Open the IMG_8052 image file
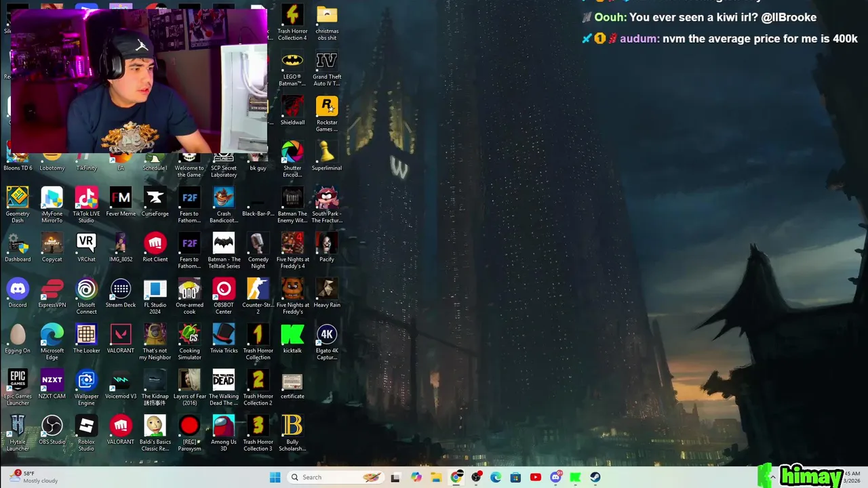Viewport: 868px width, 488px height. 121,247
